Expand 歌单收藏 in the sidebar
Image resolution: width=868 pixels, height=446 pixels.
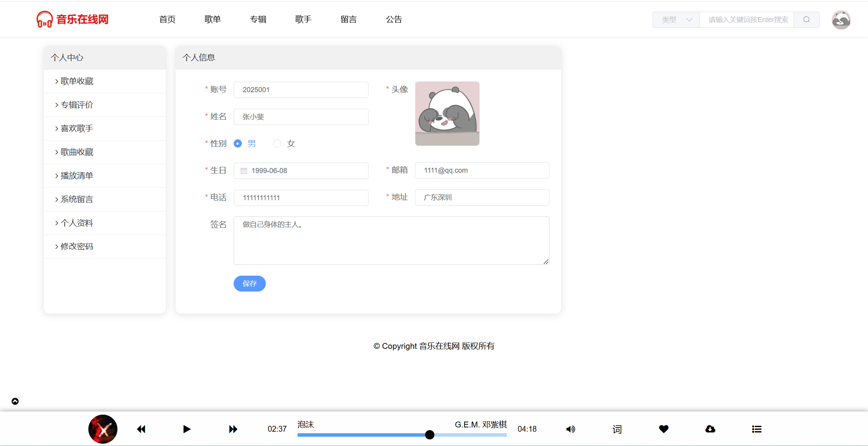pyautogui.click(x=77, y=81)
